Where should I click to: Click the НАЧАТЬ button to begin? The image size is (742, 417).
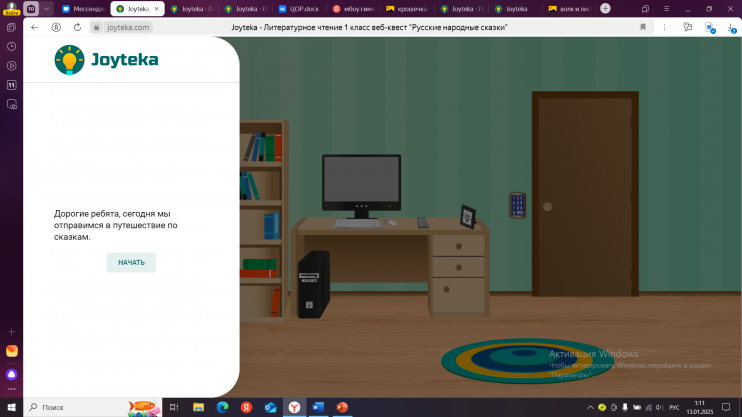coord(131,262)
